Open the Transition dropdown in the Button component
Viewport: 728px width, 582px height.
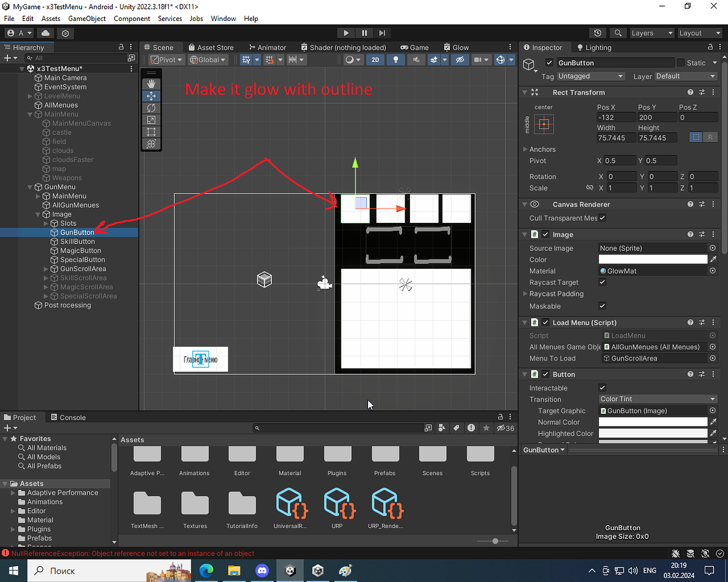point(657,399)
